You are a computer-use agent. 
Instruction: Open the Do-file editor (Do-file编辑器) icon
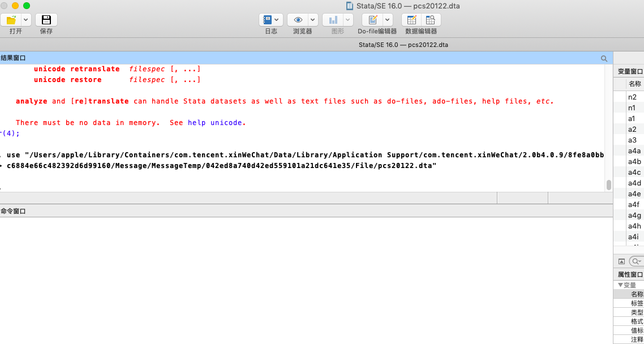coord(372,20)
